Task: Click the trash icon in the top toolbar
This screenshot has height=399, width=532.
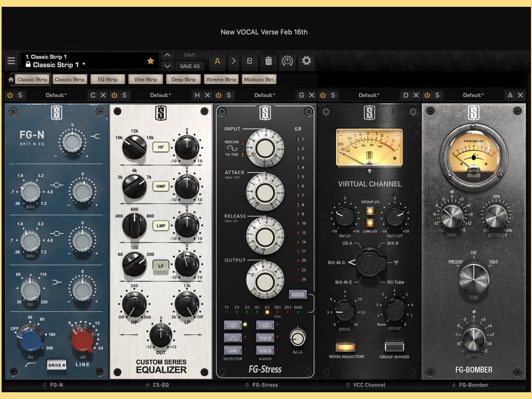Action: pyautogui.click(x=269, y=61)
